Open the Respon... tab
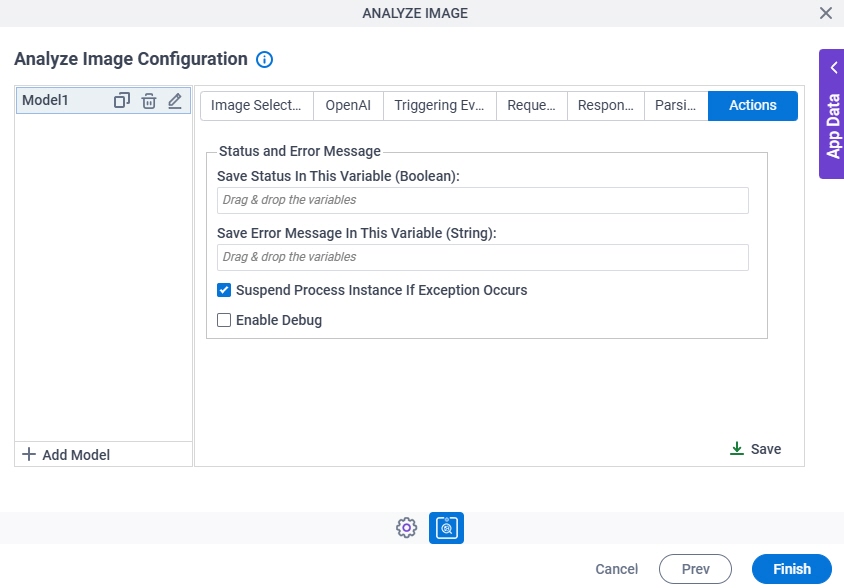 606,106
